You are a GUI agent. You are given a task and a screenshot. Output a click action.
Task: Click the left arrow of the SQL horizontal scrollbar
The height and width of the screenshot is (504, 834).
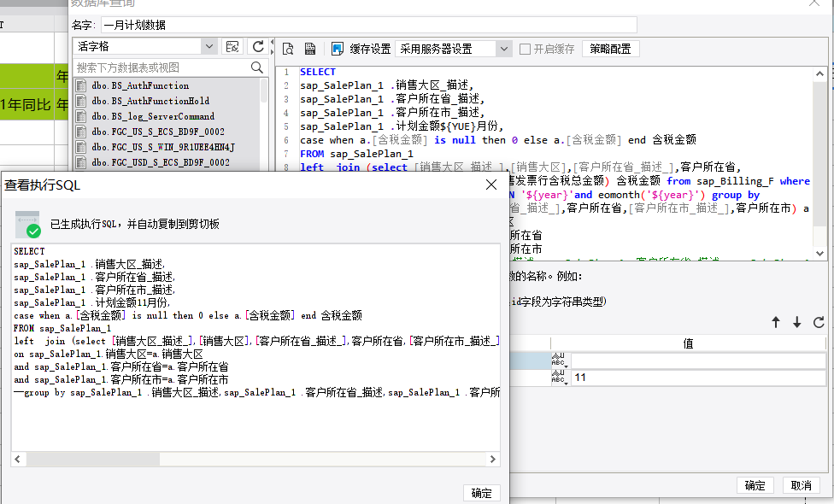[18, 459]
